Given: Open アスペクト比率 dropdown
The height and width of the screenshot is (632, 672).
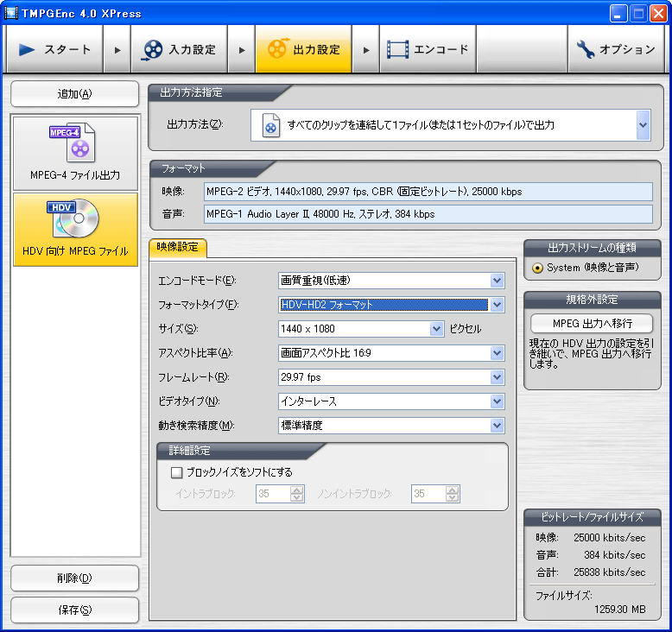Looking at the screenshot, I should tap(498, 353).
